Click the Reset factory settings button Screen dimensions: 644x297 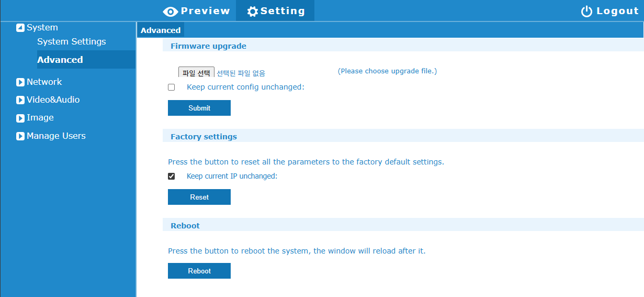pyautogui.click(x=199, y=197)
